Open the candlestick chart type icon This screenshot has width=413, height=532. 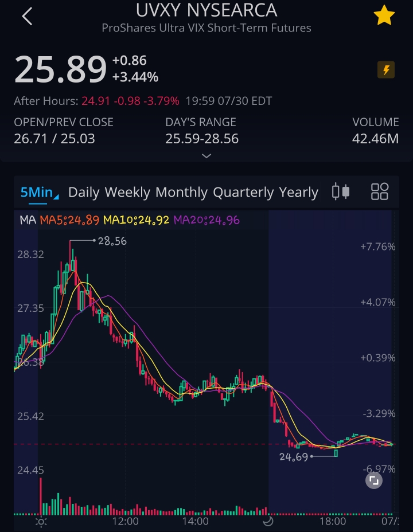click(341, 191)
